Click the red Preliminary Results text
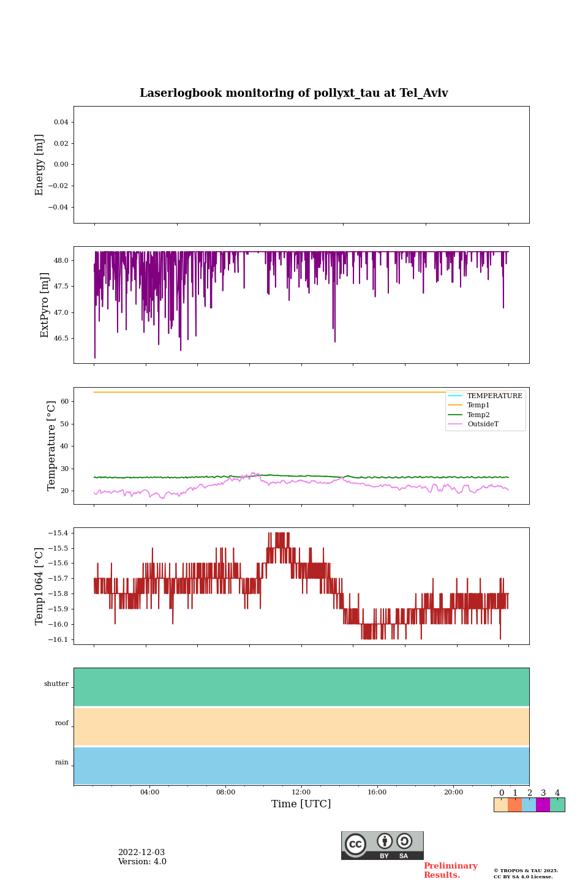 pyautogui.click(x=450, y=870)
